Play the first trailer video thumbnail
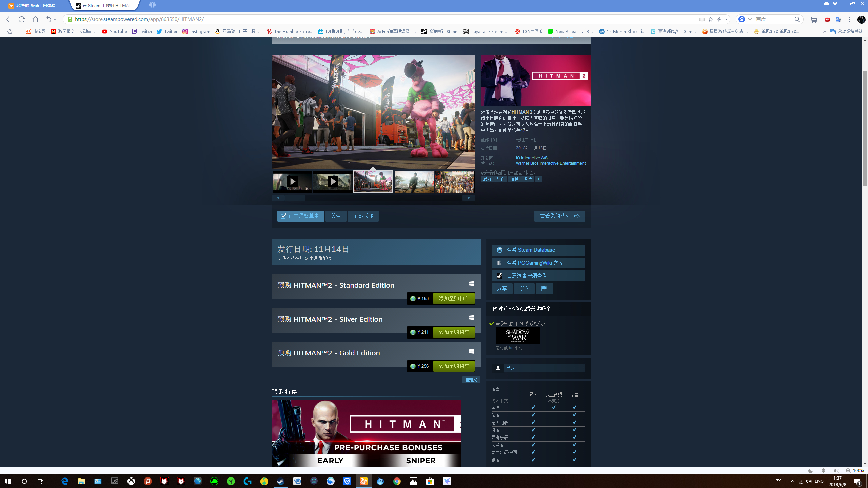The image size is (868, 488). [x=292, y=182]
